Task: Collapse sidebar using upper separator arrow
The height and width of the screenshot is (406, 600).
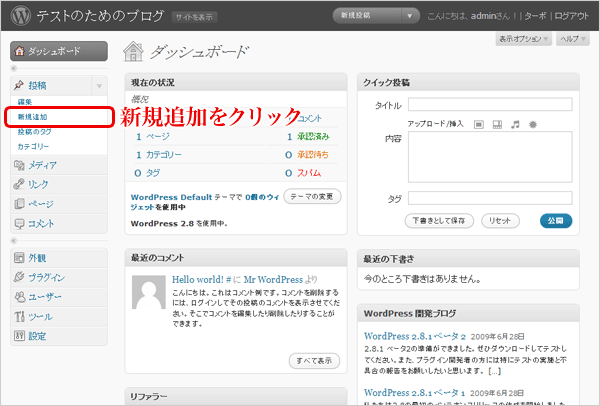Action: [x=14, y=68]
